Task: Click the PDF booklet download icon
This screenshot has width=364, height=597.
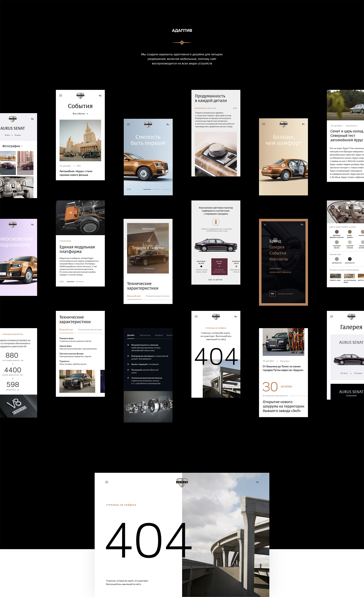Action: (272, 294)
